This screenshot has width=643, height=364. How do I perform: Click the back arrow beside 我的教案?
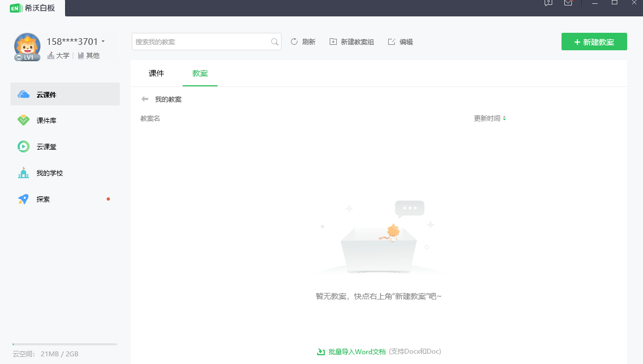(144, 99)
